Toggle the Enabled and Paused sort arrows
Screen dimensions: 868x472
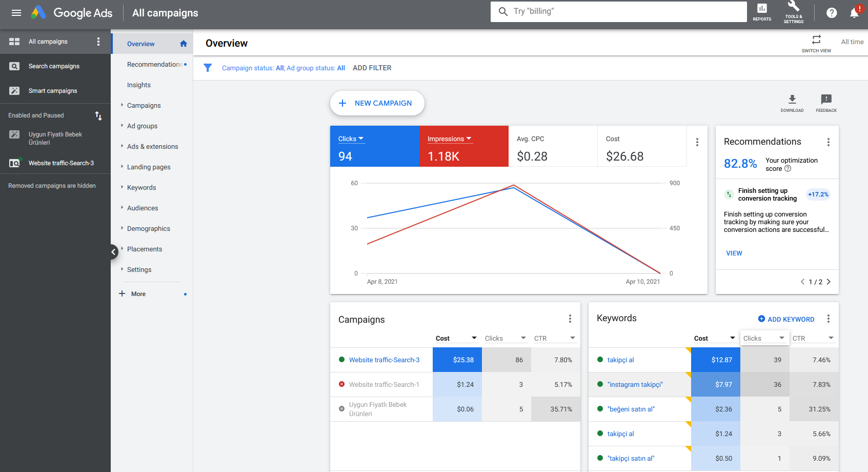pos(98,115)
